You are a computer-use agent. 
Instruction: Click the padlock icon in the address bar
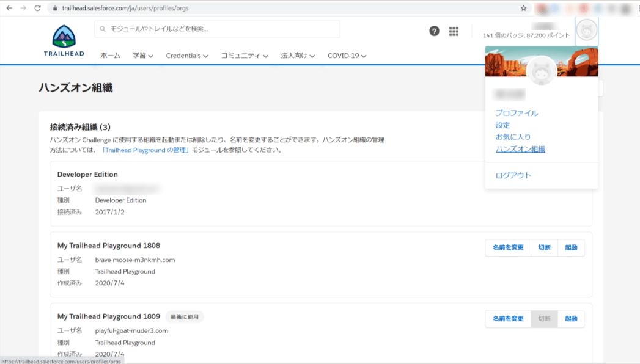[x=54, y=9]
